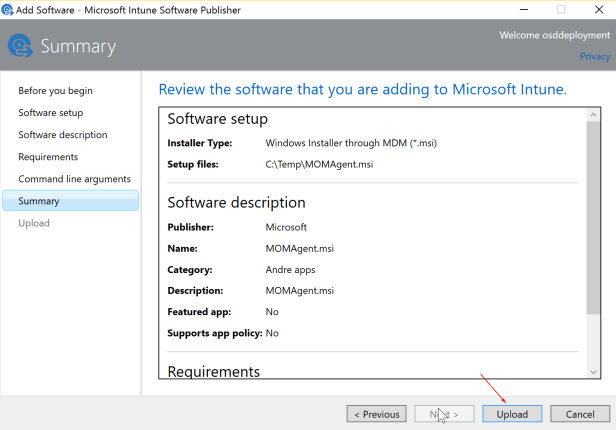
Task: Click the setup file path C:\Temp\MOMAgent.msi
Action: [319, 164]
